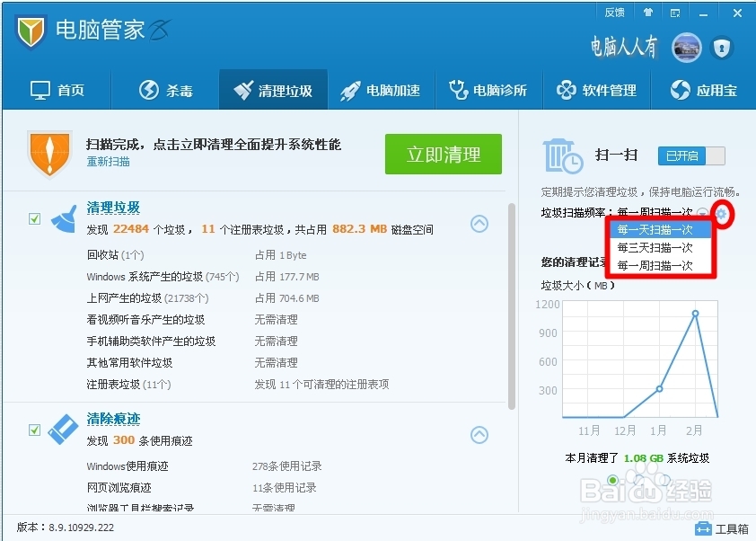756x541 pixels.
Task: Click the 版本 8.9.10929.222 status text
Action: [66, 528]
